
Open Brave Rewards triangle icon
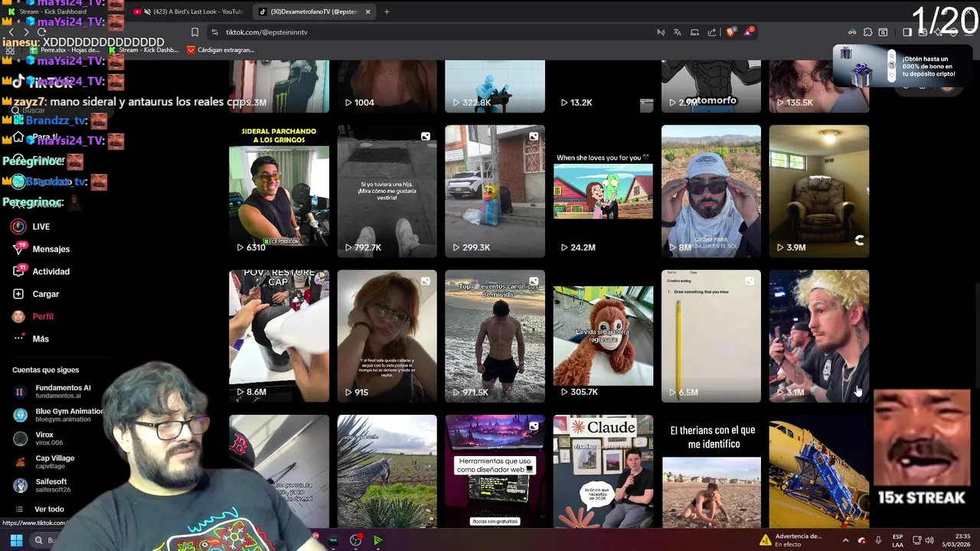click(749, 32)
